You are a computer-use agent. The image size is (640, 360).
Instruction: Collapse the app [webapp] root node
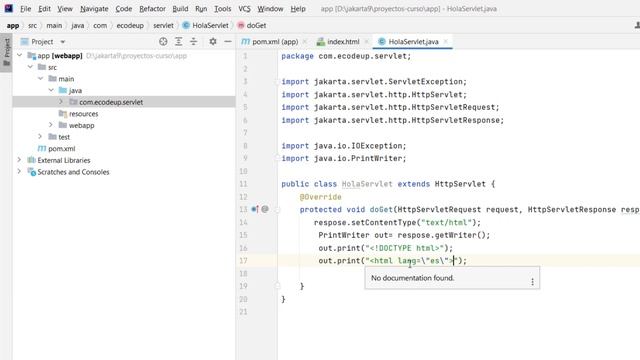20,55
